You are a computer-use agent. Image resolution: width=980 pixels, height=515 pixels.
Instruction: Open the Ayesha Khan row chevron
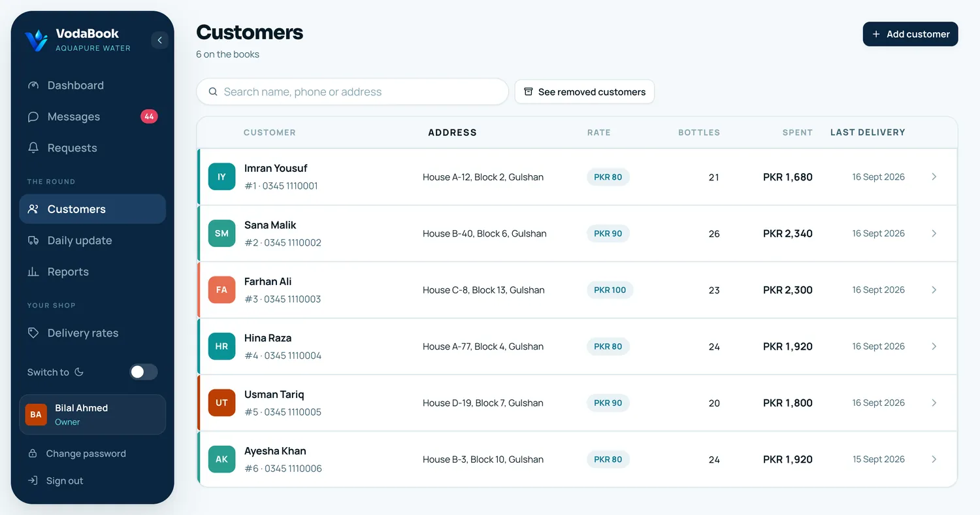(934, 459)
